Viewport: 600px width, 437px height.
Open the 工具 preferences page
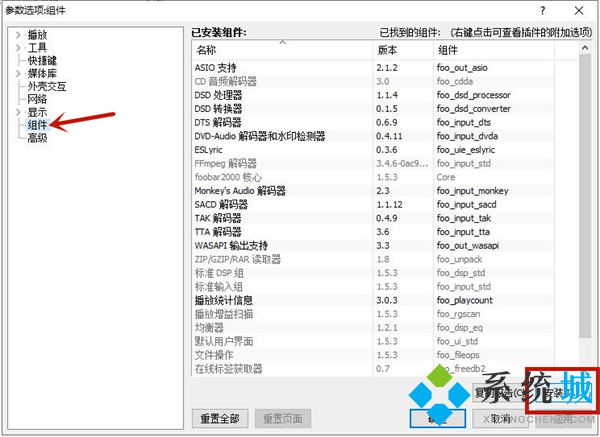click(x=37, y=48)
